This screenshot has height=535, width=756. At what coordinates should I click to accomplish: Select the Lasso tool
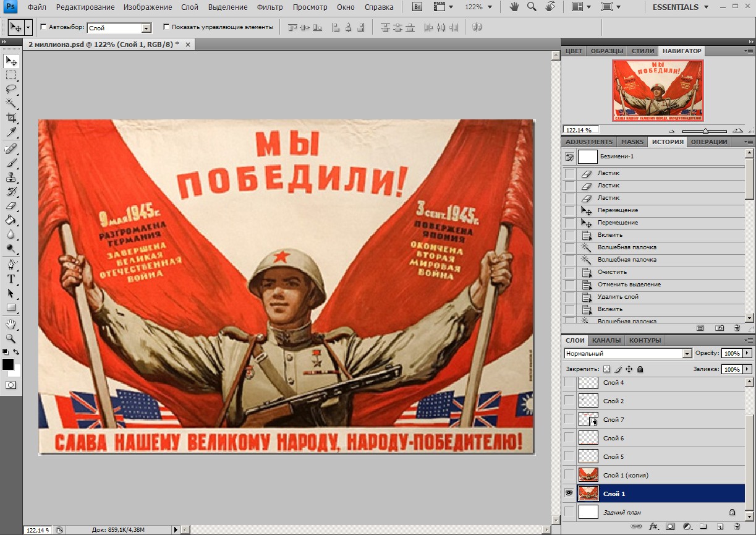[x=11, y=88]
